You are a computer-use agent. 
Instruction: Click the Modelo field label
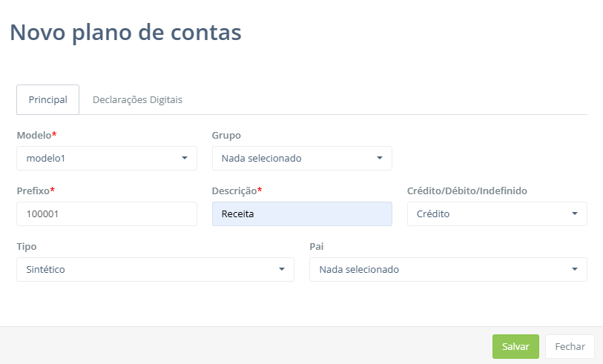point(34,136)
